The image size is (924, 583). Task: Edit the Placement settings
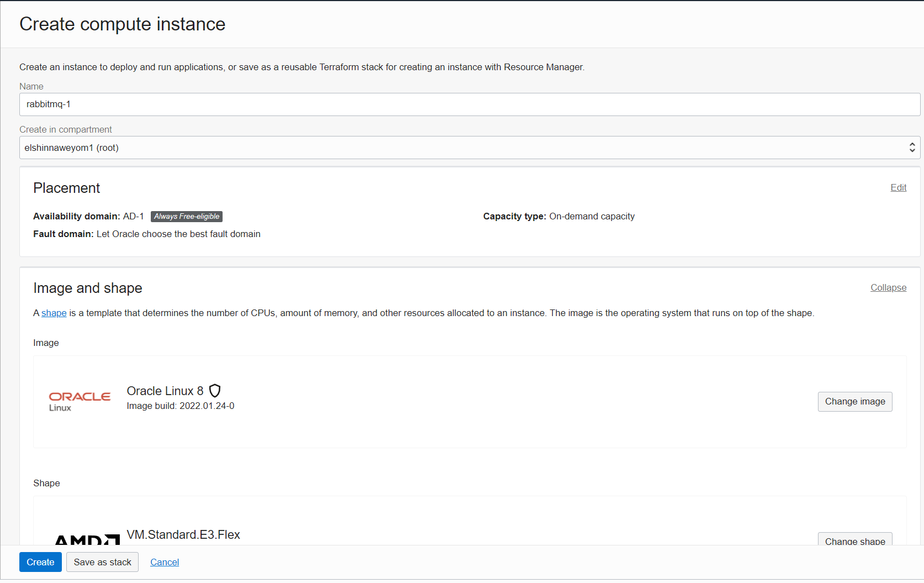898,187
